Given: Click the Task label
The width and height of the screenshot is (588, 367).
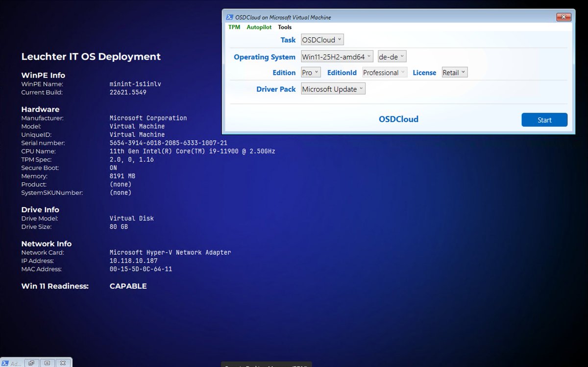Looking at the screenshot, I should [288, 40].
